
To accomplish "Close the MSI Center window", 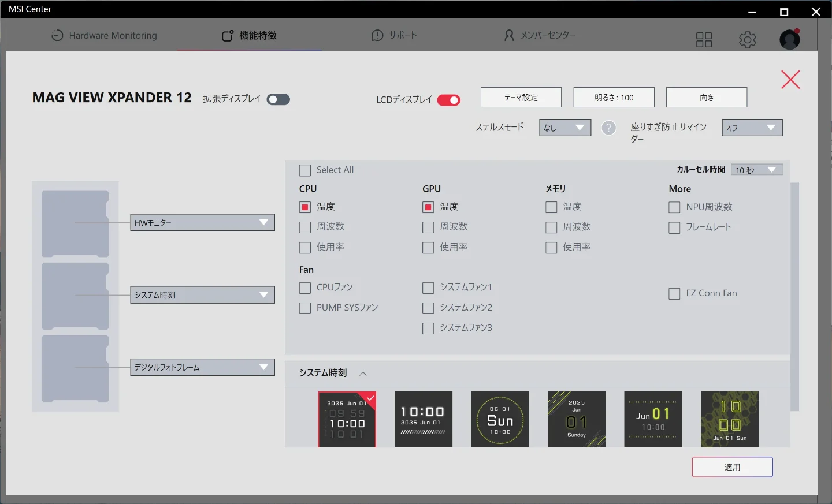I will (816, 12).
